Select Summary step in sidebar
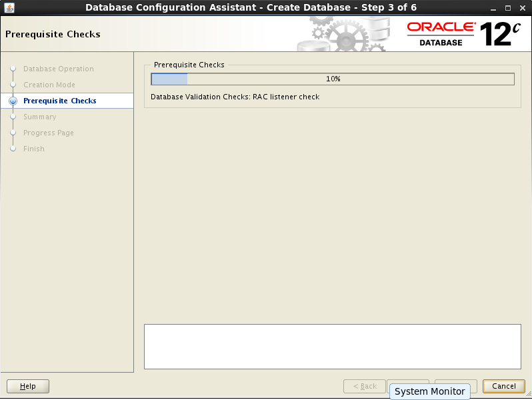The width and height of the screenshot is (532, 400). click(40, 117)
